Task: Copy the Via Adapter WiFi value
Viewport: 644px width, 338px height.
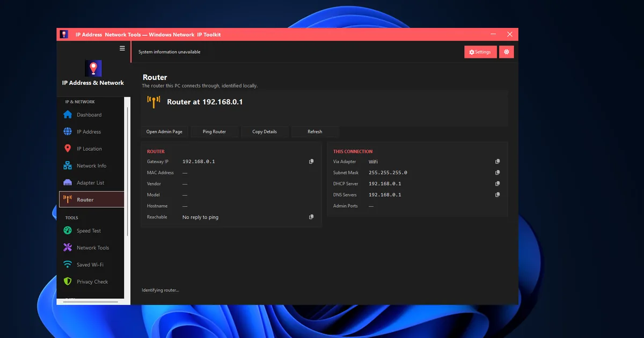Action: pyautogui.click(x=497, y=161)
